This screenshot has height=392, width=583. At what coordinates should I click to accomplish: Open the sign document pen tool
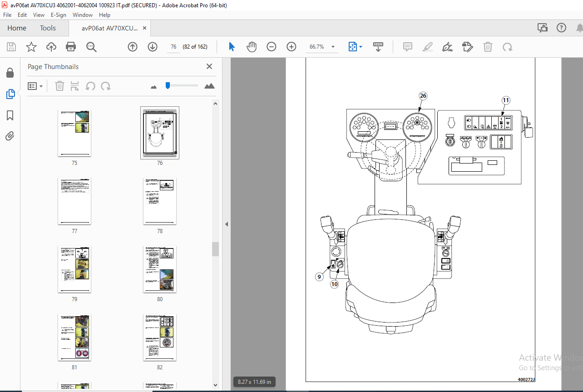(447, 47)
